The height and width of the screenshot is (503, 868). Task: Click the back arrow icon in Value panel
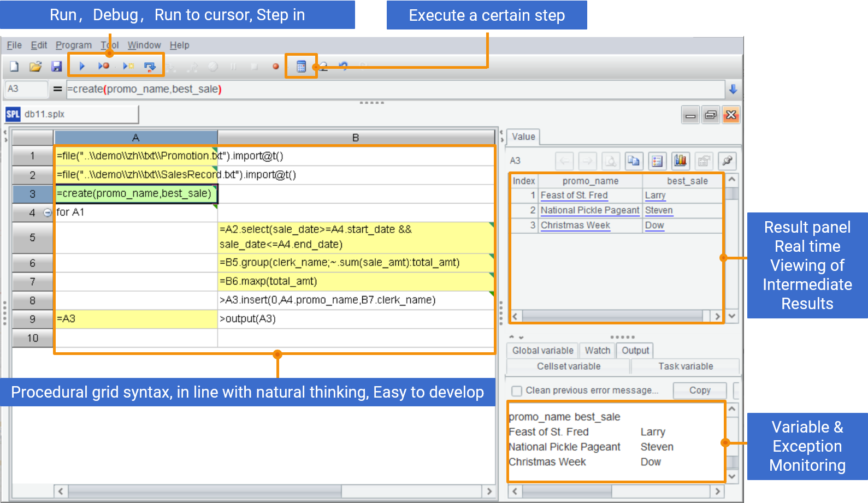tap(564, 161)
